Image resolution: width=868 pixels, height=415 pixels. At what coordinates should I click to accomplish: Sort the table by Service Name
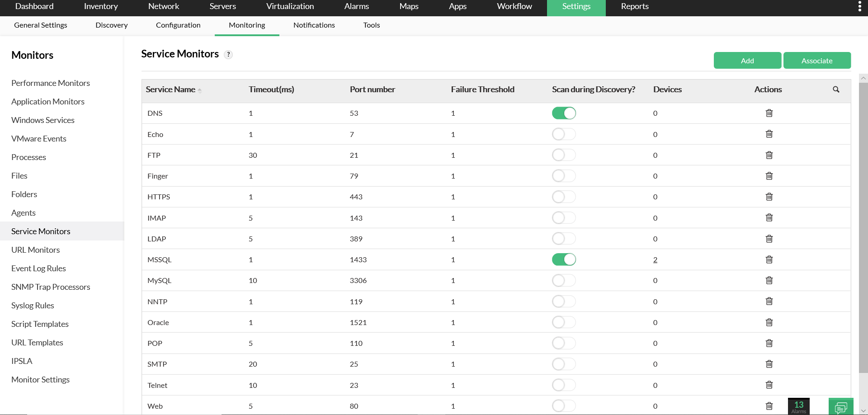pos(171,89)
